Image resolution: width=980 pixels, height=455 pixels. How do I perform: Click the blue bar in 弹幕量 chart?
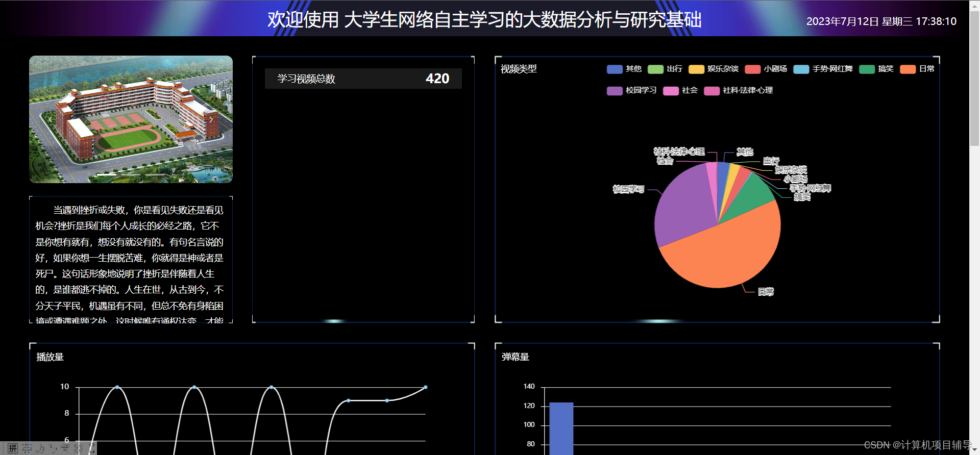point(561,428)
